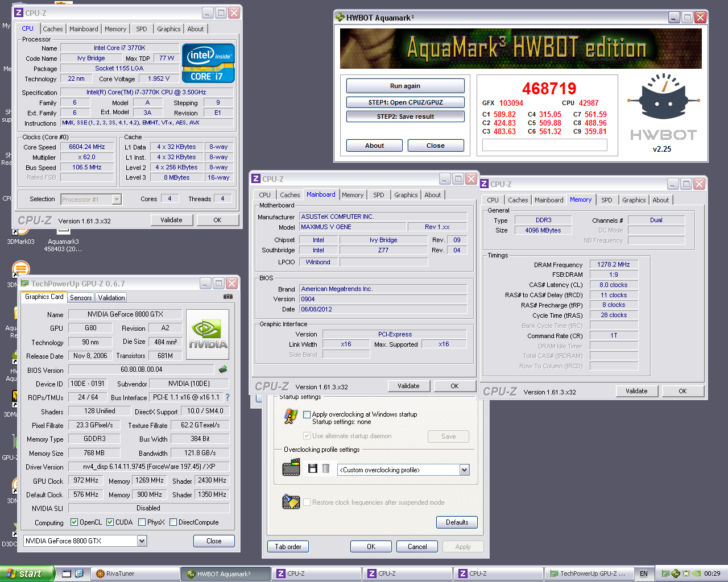Enable Apply overclocking at Windows startup
728x582 pixels.
pyautogui.click(x=307, y=414)
